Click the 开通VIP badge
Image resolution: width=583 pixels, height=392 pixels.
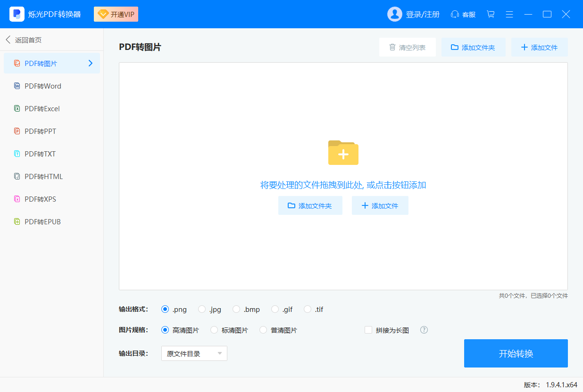click(116, 14)
